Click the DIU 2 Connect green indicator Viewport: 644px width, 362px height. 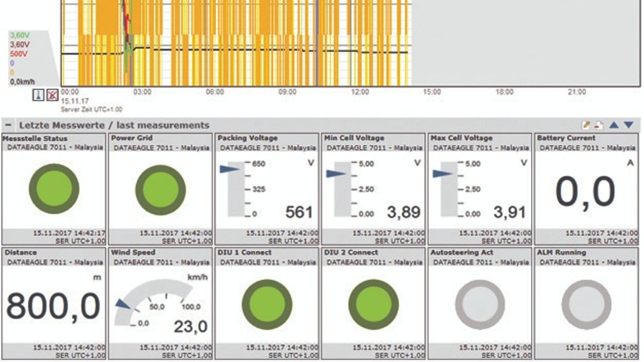[x=373, y=304]
